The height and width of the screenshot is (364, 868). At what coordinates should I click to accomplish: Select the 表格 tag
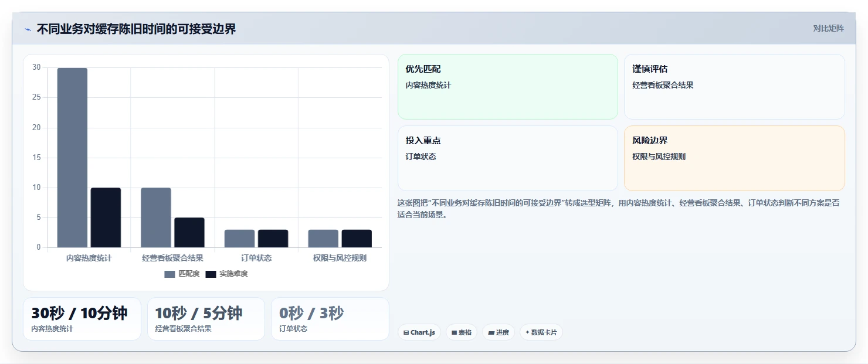(x=462, y=332)
